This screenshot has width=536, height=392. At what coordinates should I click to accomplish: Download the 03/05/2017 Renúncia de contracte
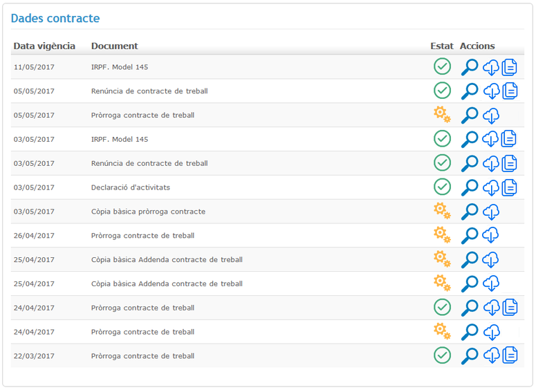[490, 163]
